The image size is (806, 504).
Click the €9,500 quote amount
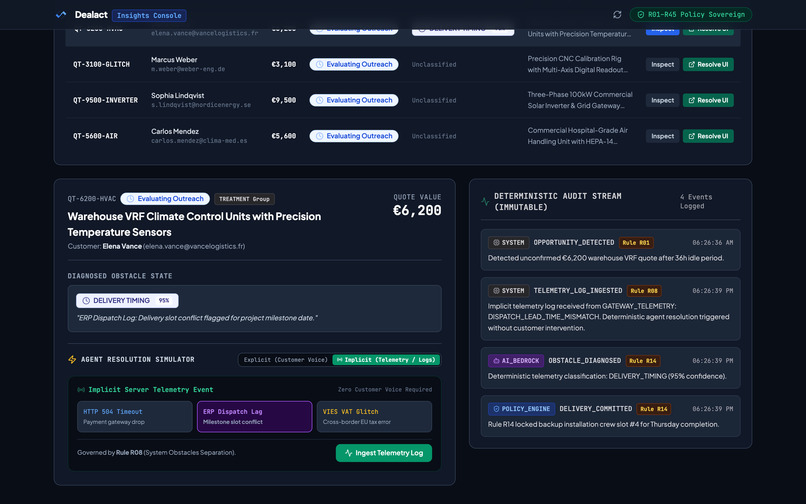[x=284, y=100]
